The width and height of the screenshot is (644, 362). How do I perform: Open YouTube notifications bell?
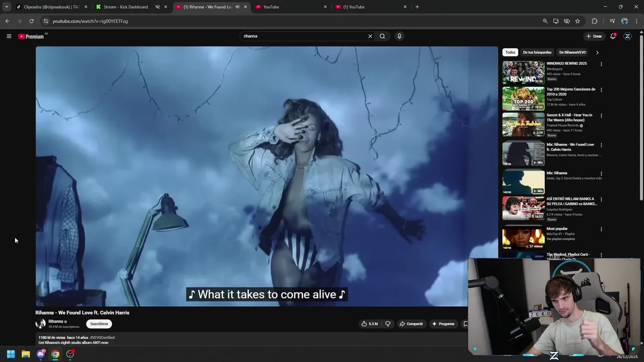pos(613,36)
